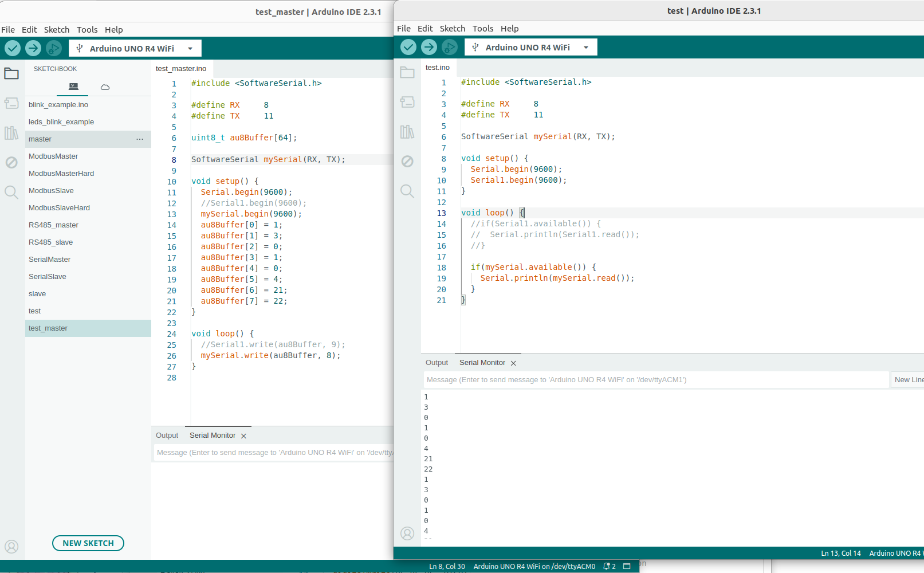Open Sketchbook folder icon in test window sidebar
The width and height of the screenshot is (924, 573).
click(x=407, y=72)
